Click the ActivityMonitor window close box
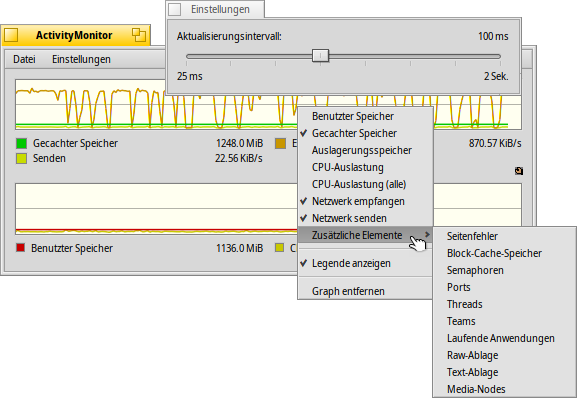 pyautogui.click(x=11, y=35)
